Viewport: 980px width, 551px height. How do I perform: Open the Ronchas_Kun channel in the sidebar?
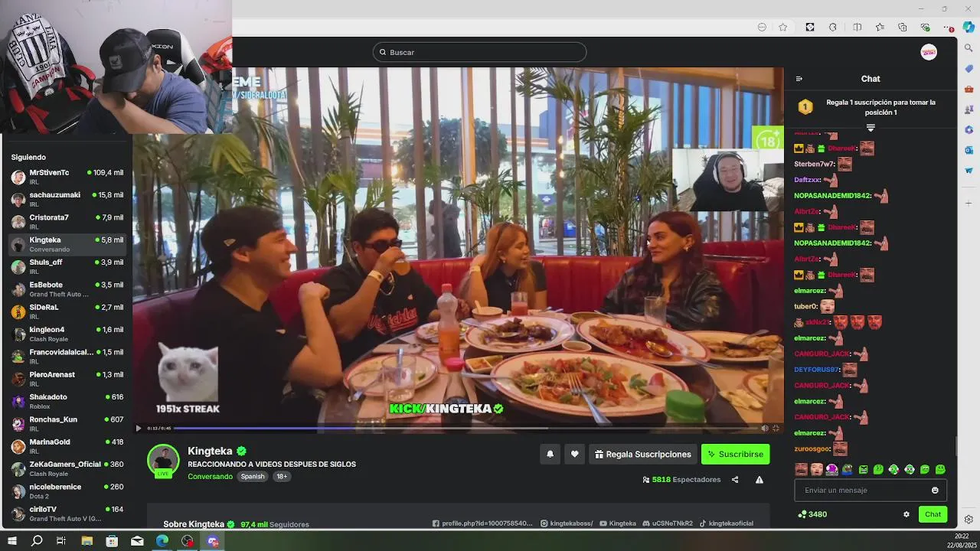67,424
